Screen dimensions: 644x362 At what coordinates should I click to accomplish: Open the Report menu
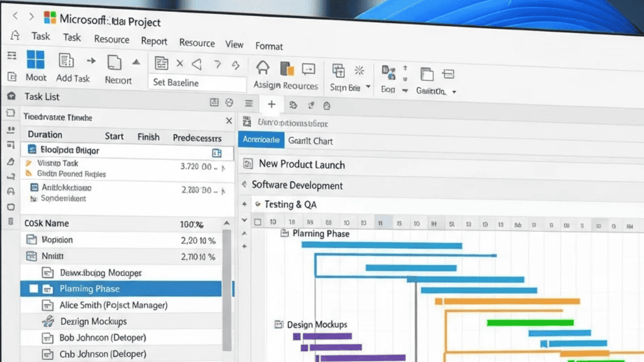154,41
